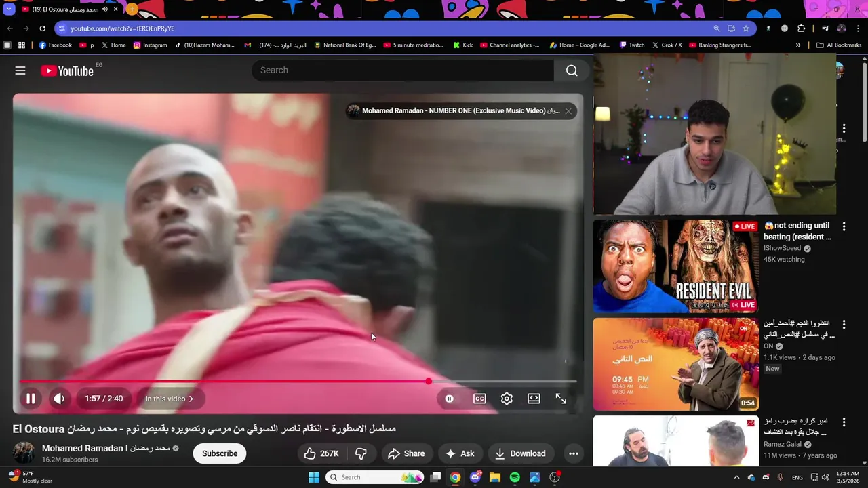The height and width of the screenshot is (488, 868).
Task: Click the search magnifier button
Action: click(x=572, y=70)
